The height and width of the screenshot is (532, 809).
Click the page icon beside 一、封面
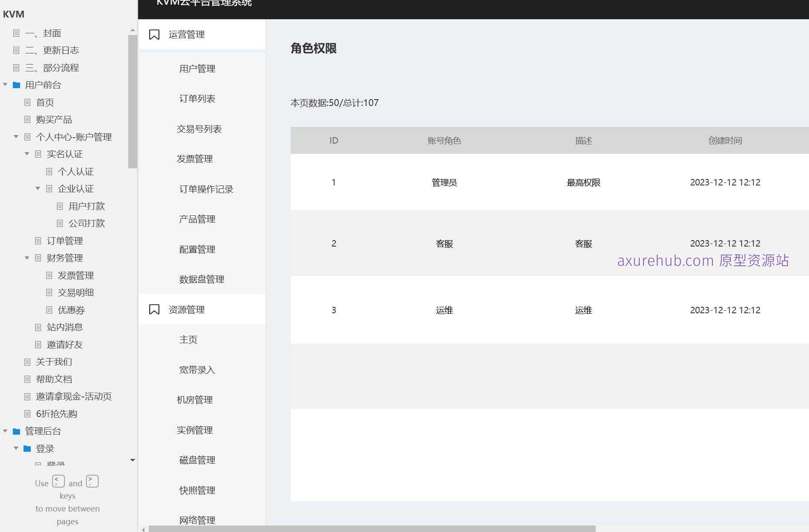[17, 33]
